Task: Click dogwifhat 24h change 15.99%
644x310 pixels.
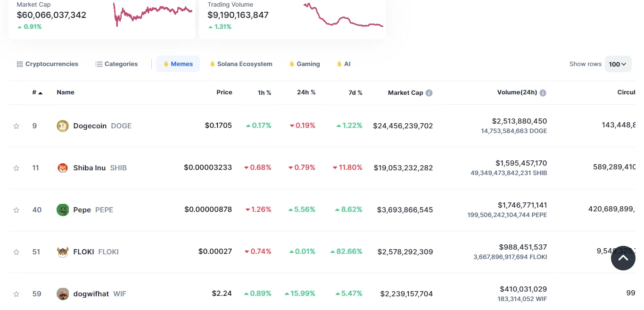Action: (x=300, y=294)
